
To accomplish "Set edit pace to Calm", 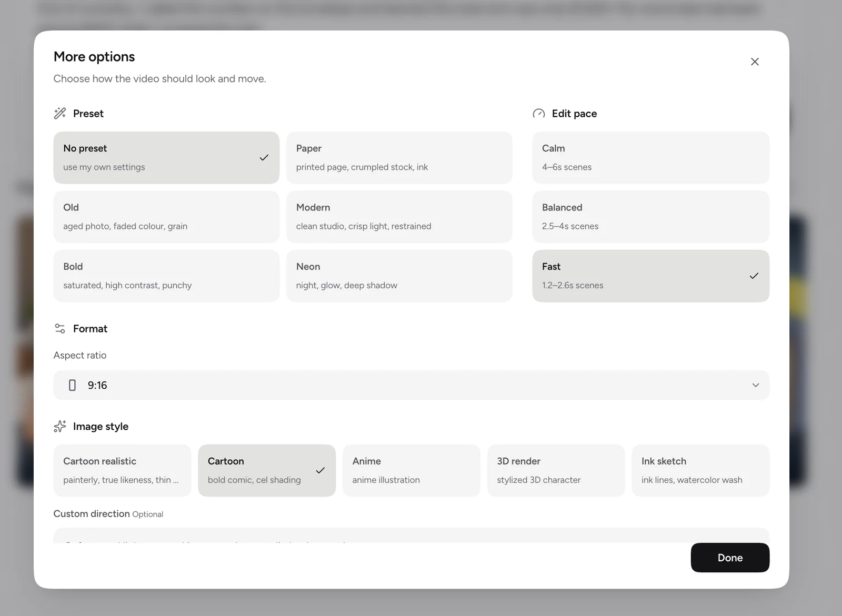I will pyautogui.click(x=651, y=158).
